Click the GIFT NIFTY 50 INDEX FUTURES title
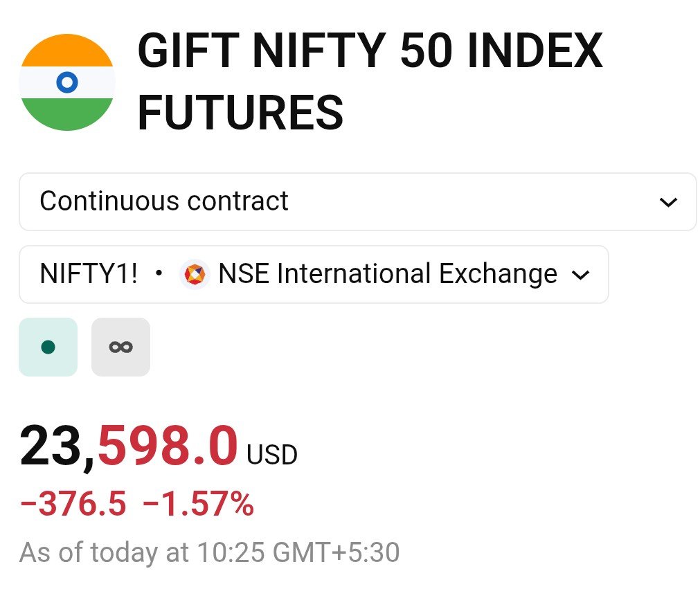The image size is (700, 616). tap(370, 81)
